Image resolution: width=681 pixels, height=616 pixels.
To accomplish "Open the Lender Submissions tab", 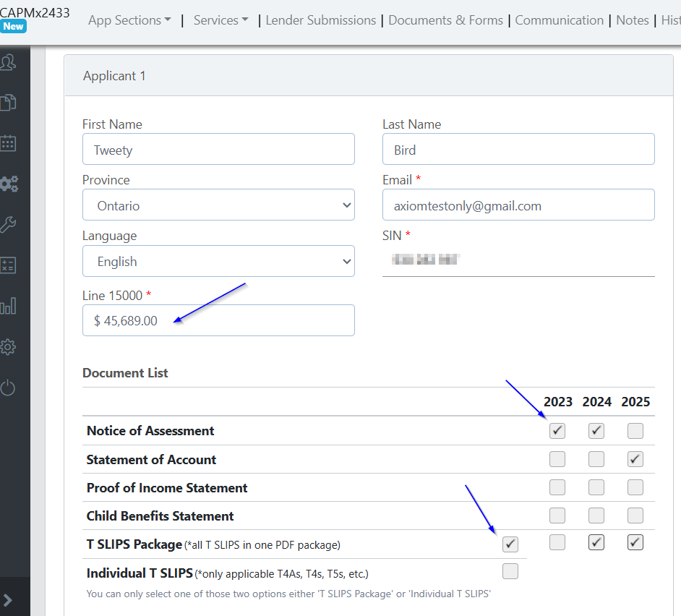I will coord(320,20).
